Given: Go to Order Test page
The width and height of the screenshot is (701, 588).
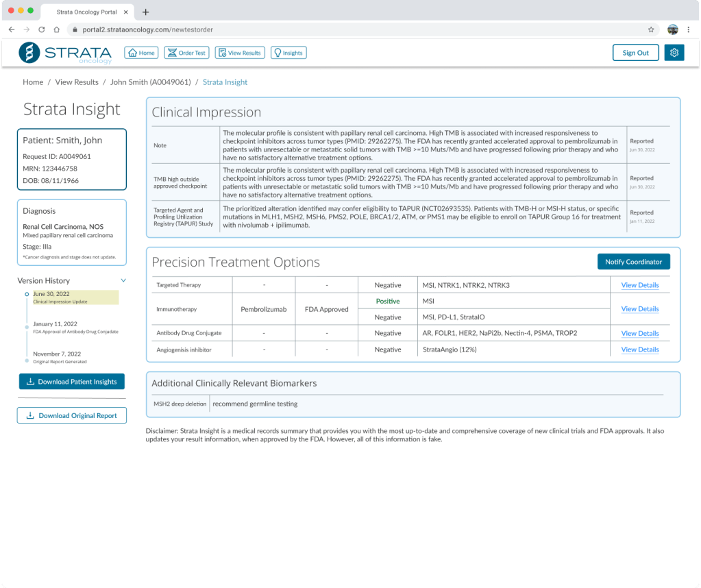Looking at the screenshot, I should tap(186, 53).
